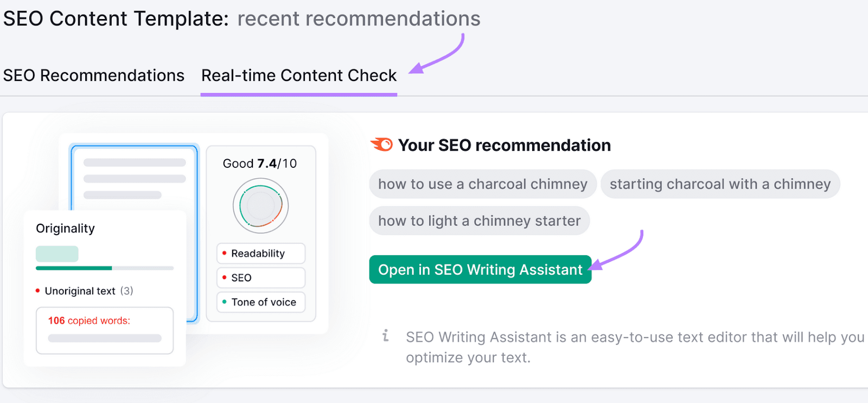The height and width of the screenshot is (403, 868).
Task: Click Open in SEO Writing Assistant
Action: [x=480, y=269]
